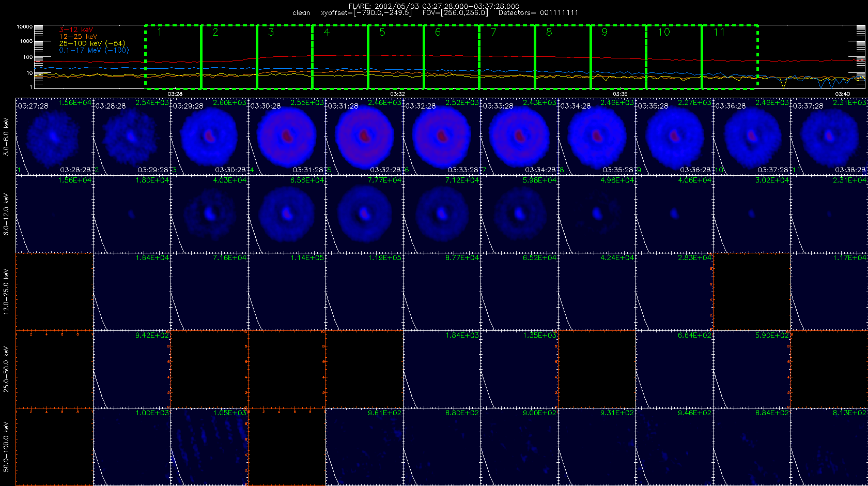Select time interval 9 on light curve
Viewport: 868px width, 486px height.
point(618,57)
